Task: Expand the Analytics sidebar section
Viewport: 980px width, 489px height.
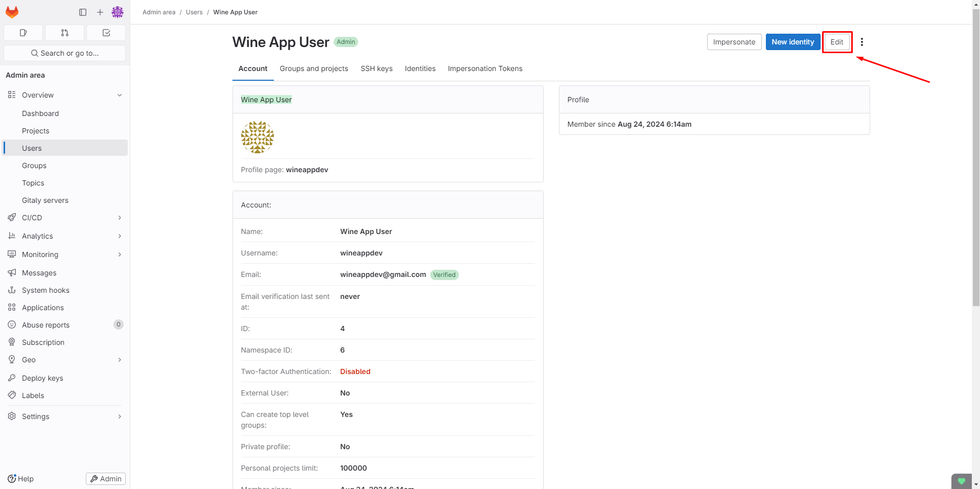Action: tap(120, 236)
